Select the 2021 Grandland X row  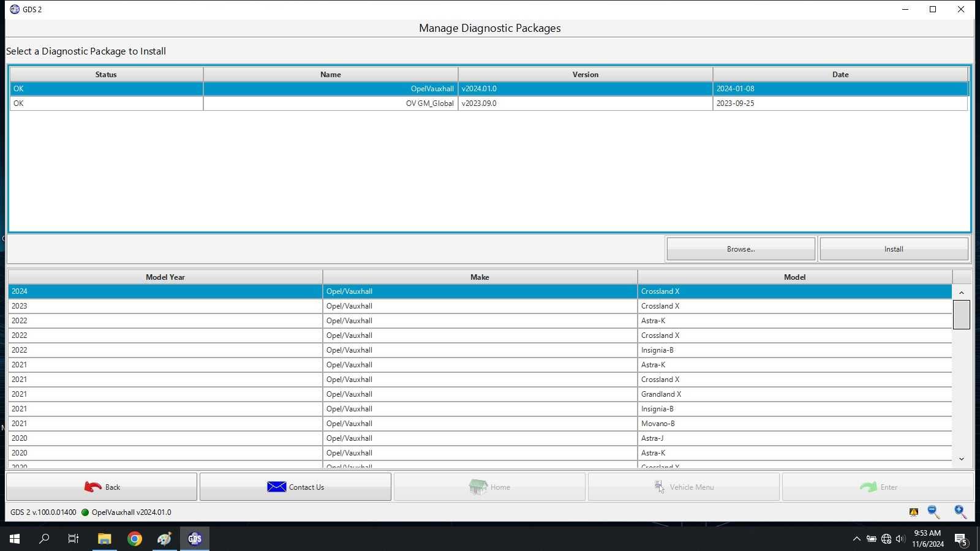480,394
